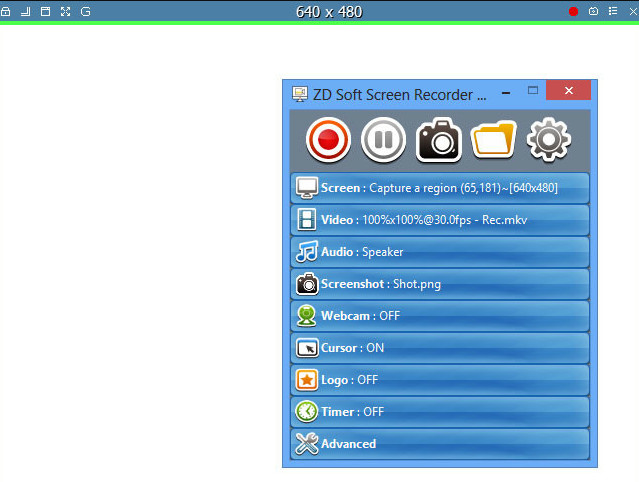Open the Screenshot : Shot.png option
This screenshot has height=482, width=639.
coord(440,284)
